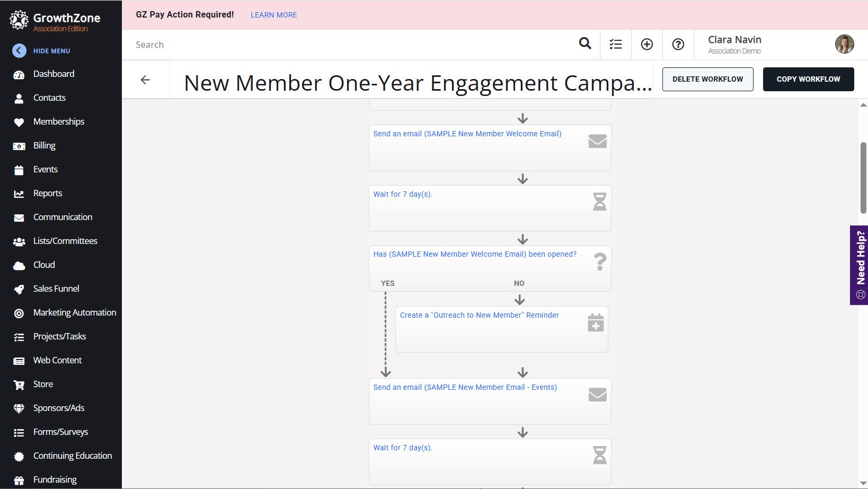Click the vertical scrollbar thumb
Viewport: 868px width, 489px height.
click(863, 178)
